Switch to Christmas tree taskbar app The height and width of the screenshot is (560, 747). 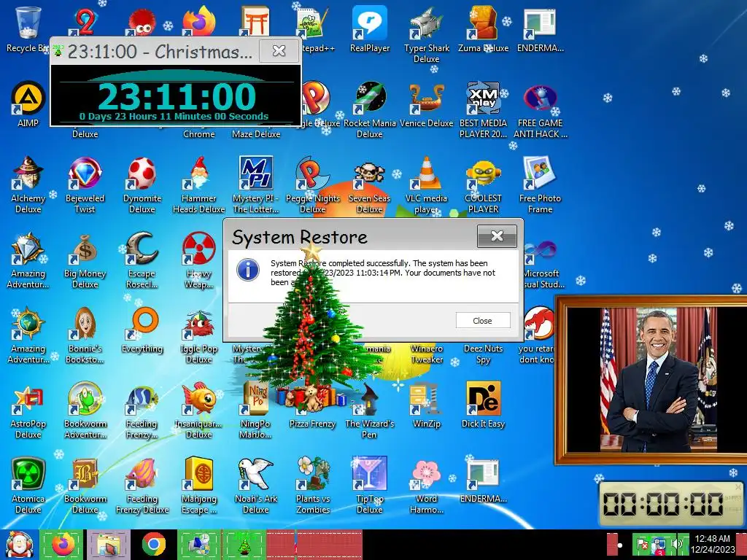[244, 544]
